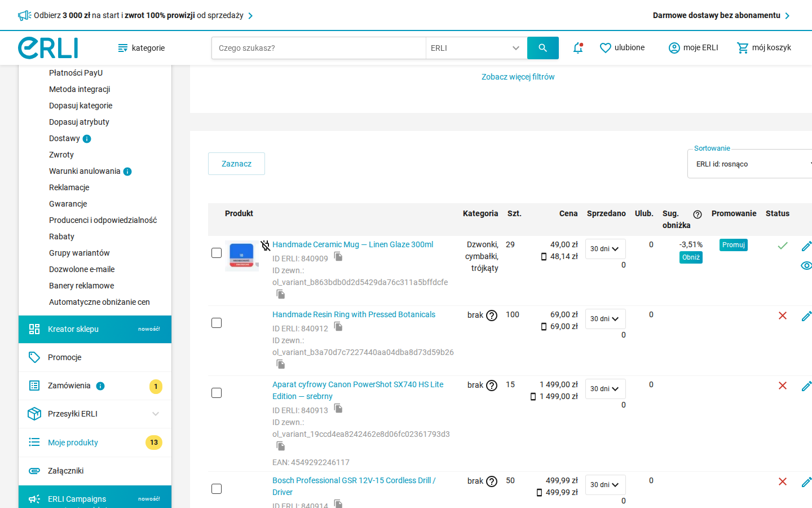Click Obniż button for Ceramic Mug
This screenshot has height=508, width=812.
click(x=691, y=257)
